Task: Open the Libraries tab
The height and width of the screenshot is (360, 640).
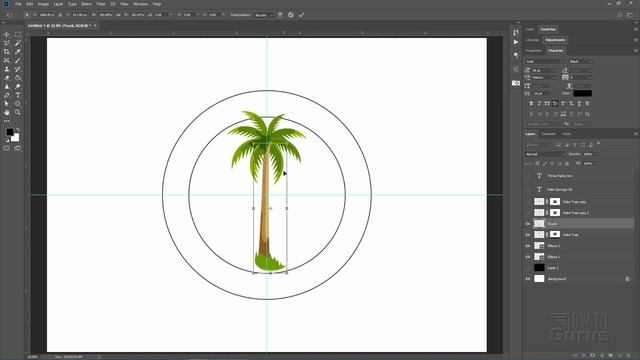Action: pyautogui.click(x=532, y=40)
